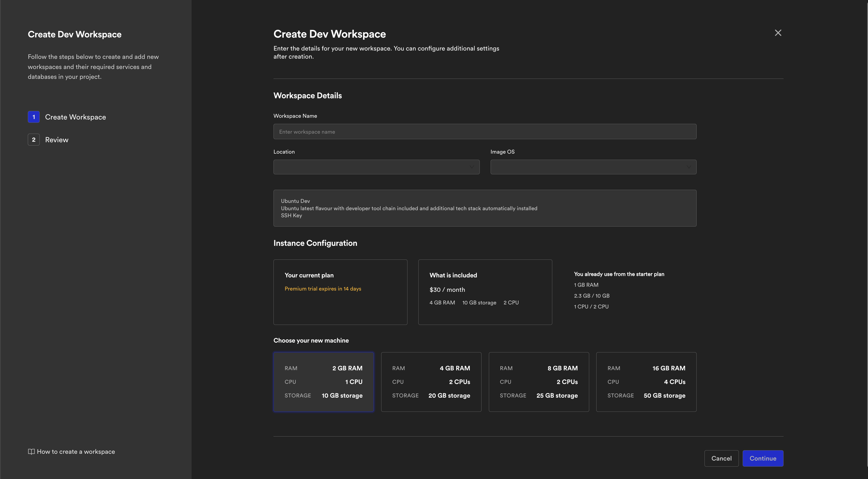Click the book icon beside How to create a workspace
868x479 pixels.
[31, 452]
